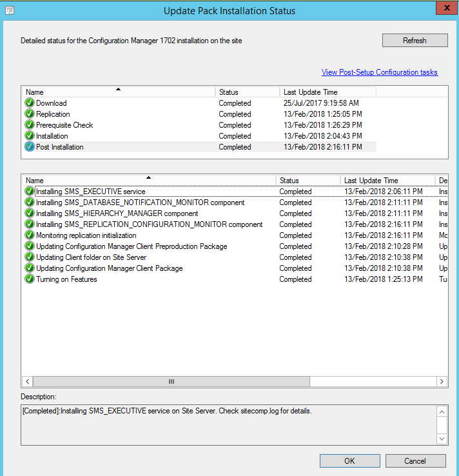Click the check icon for Monitoring replication initialization
459x476 pixels.
(30, 235)
